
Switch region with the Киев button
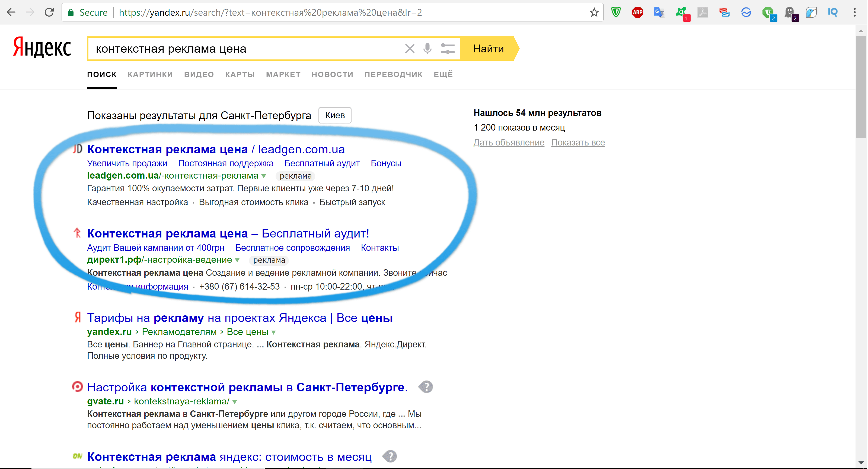pyautogui.click(x=335, y=115)
